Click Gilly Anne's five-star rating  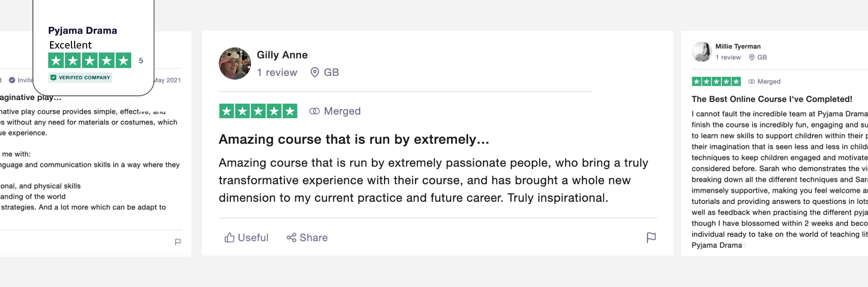tap(258, 111)
